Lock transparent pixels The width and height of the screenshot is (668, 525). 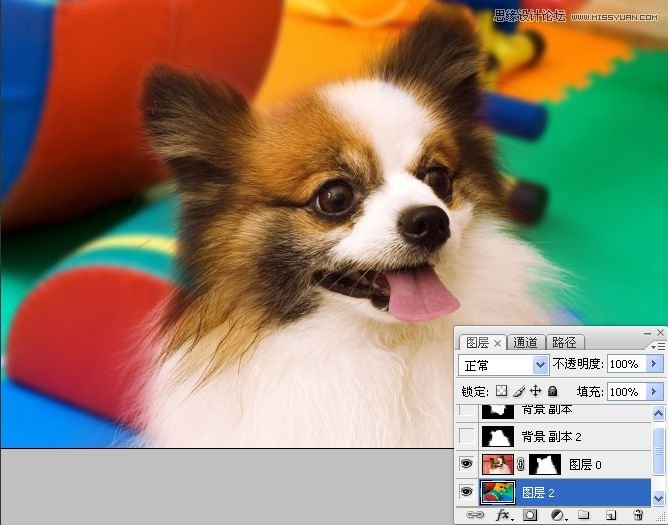pos(501,391)
